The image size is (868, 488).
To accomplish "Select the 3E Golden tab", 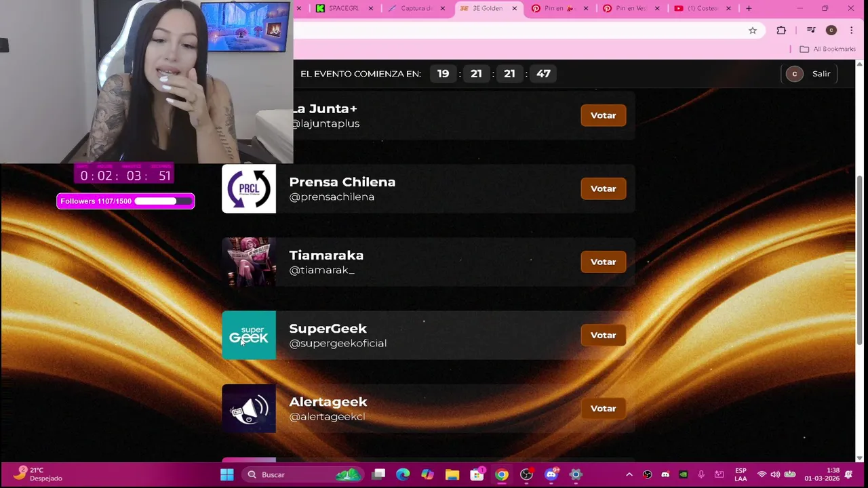I will [487, 8].
